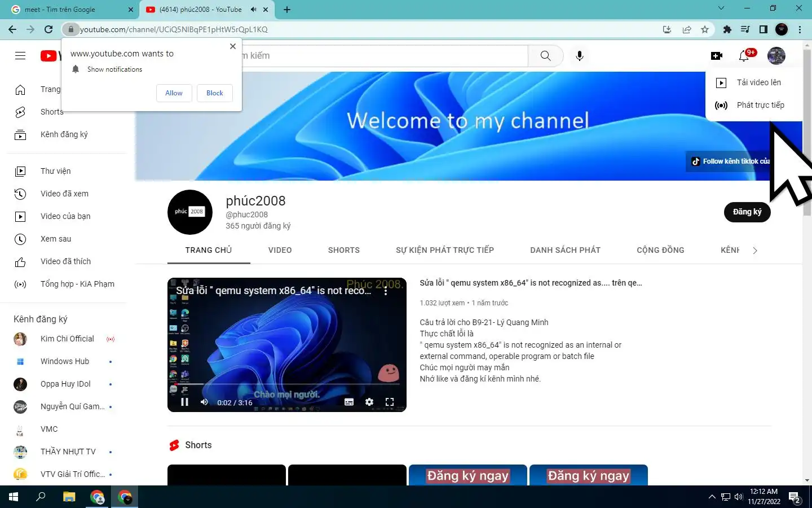Open taskbar search
Image resolution: width=812 pixels, height=508 pixels.
[x=41, y=497]
